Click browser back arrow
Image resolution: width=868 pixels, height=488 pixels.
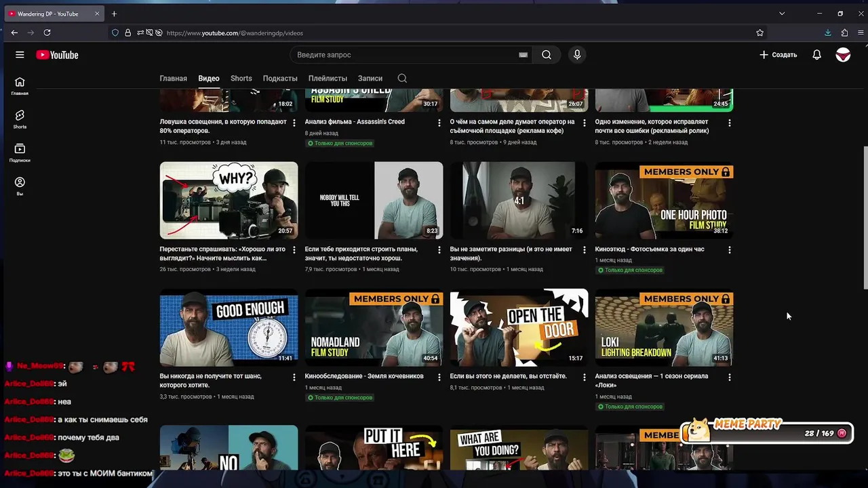14,33
